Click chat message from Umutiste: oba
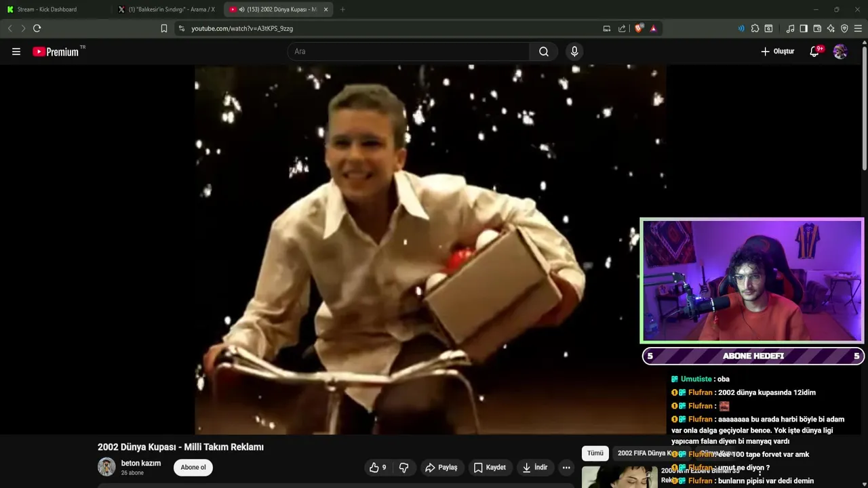Viewport: 868px width, 488px height. coord(701,380)
